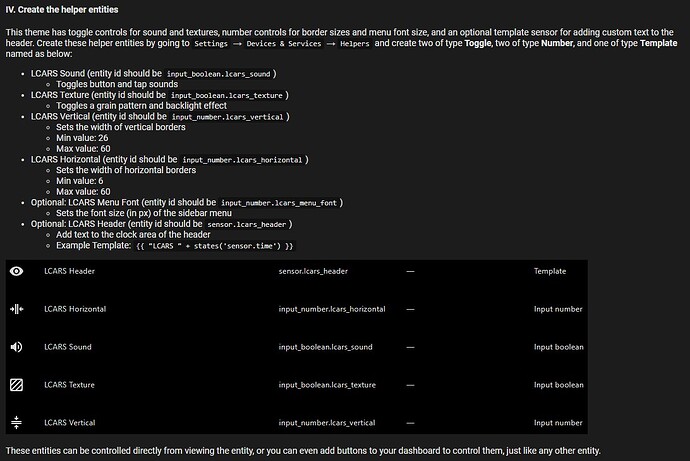
Task: Click the bold word Template in the paragraph
Action: click(x=659, y=43)
